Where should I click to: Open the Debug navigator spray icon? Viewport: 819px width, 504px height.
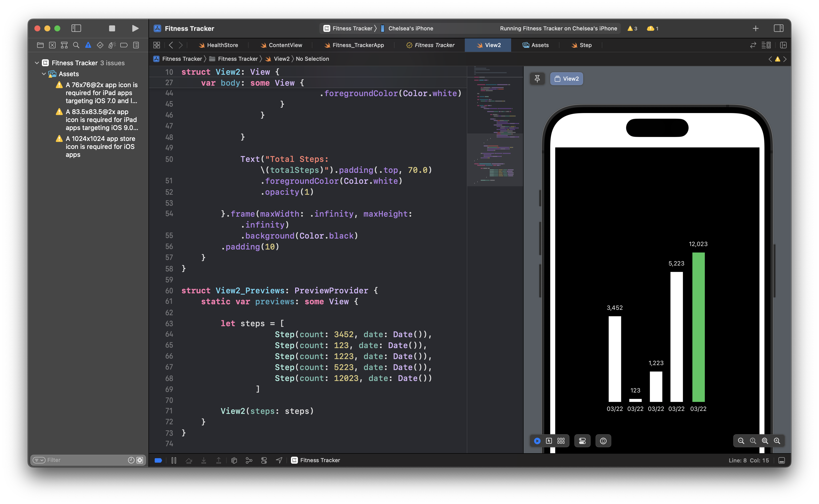[112, 45]
